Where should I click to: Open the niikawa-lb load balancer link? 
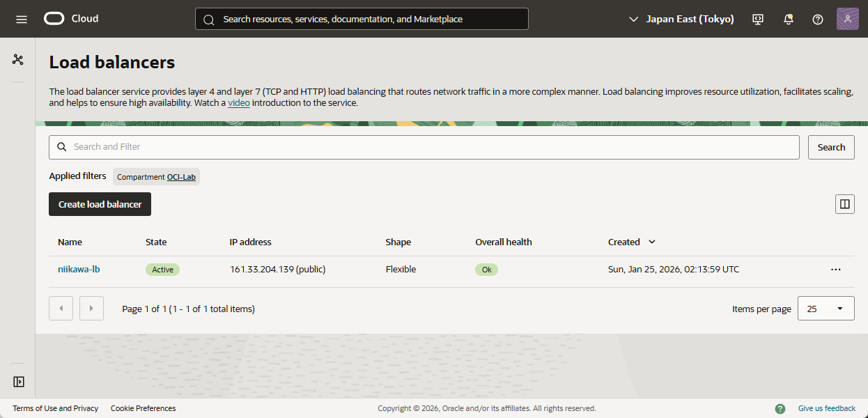[79, 269]
